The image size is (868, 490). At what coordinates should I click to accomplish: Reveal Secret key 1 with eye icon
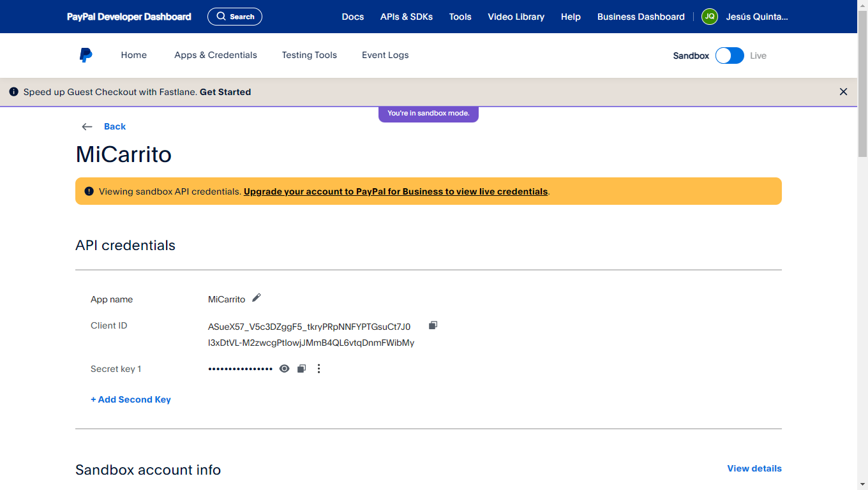285,369
